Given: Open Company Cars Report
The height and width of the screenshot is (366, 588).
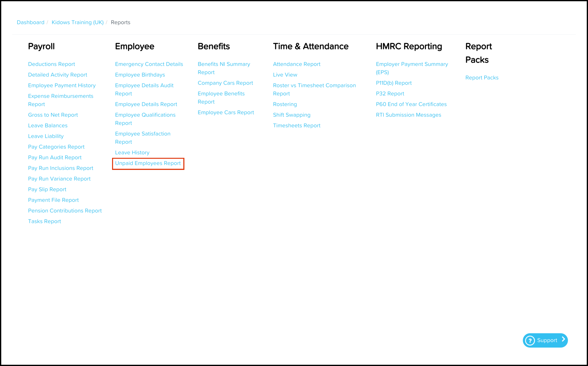Looking at the screenshot, I should pos(225,83).
